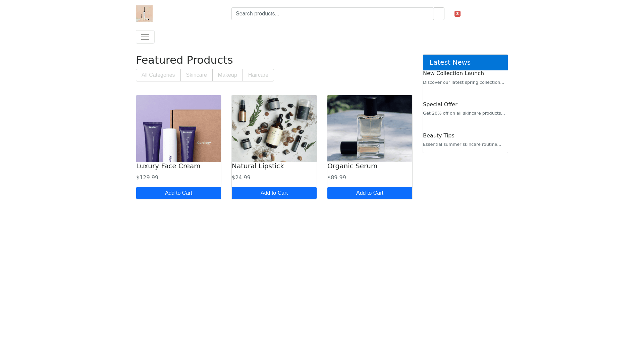Filter products by Skincare
The width and height of the screenshot is (644, 362).
196,75
